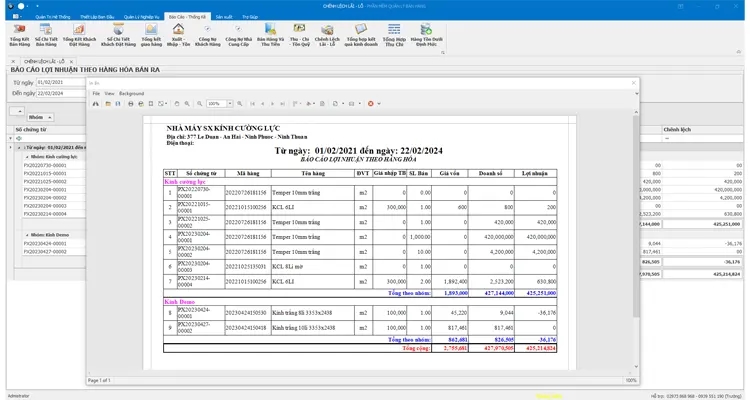Open the Background menu in preview window

click(131, 92)
